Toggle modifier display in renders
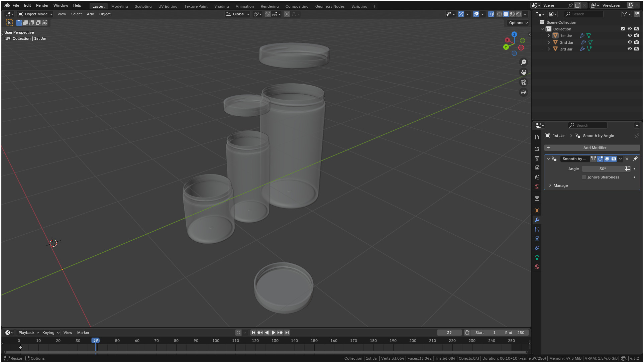 [x=614, y=159]
